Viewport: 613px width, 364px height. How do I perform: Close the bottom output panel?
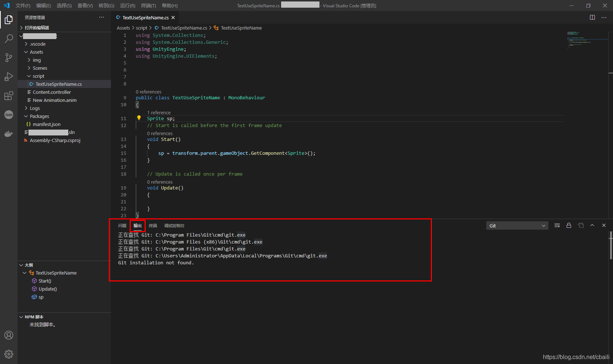604,226
